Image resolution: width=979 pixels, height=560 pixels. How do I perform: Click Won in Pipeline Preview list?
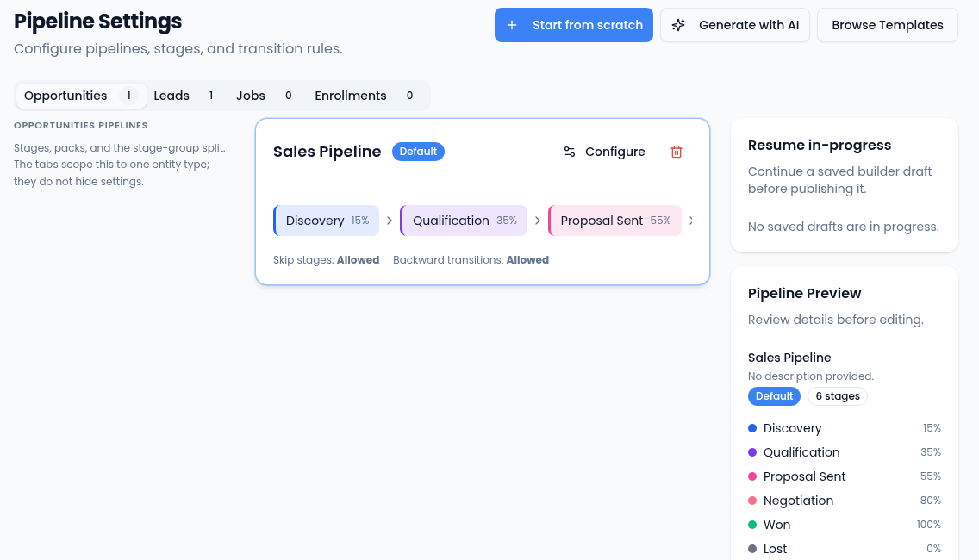[776, 525]
